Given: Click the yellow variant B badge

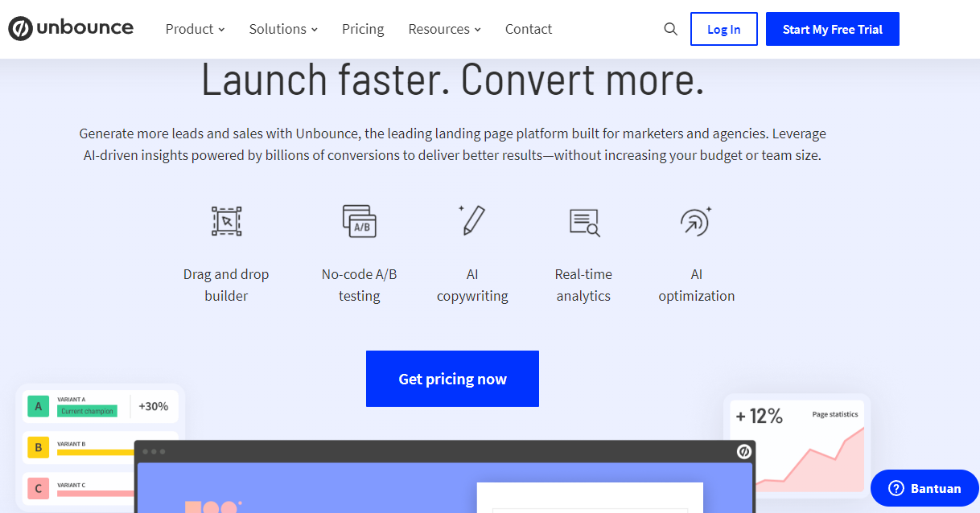Looking at the screenshot, I should point(38,447).
